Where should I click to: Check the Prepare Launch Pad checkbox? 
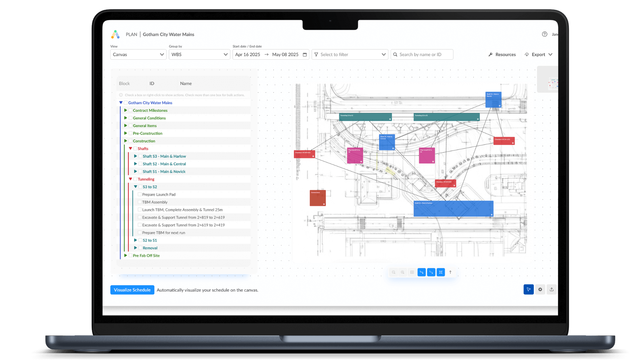click(140, 194)
